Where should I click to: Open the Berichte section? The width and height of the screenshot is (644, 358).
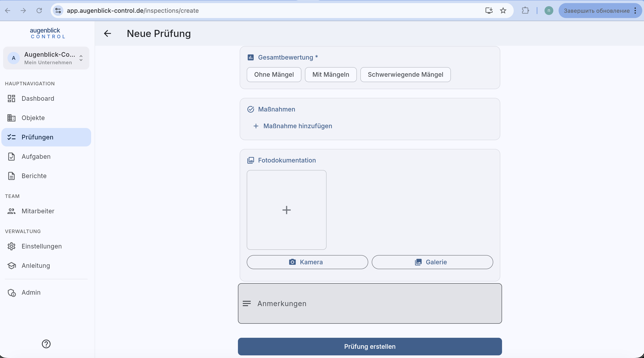point(46,176)
